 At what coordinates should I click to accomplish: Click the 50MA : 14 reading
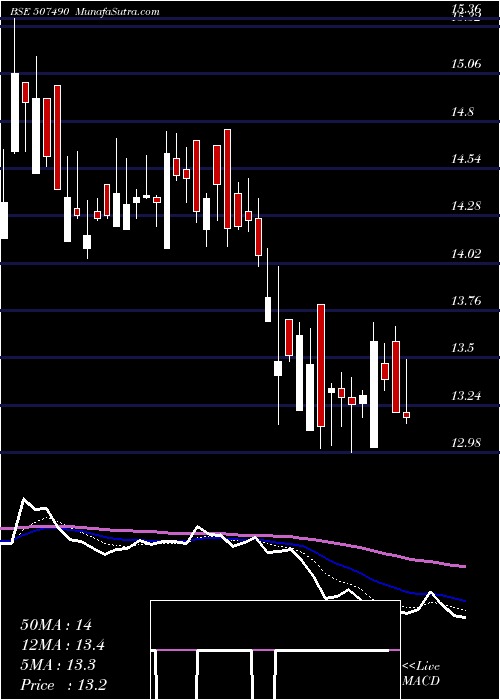(56, 625)
